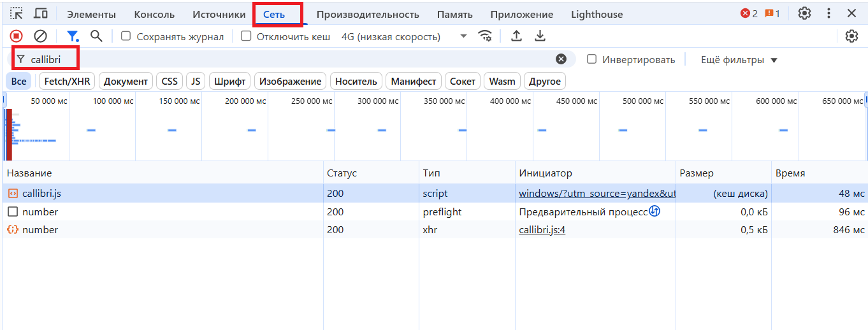Screen dimensions: 868x330
Task: Toggle the device toolbar emulation icon
Action: (41, 13)
